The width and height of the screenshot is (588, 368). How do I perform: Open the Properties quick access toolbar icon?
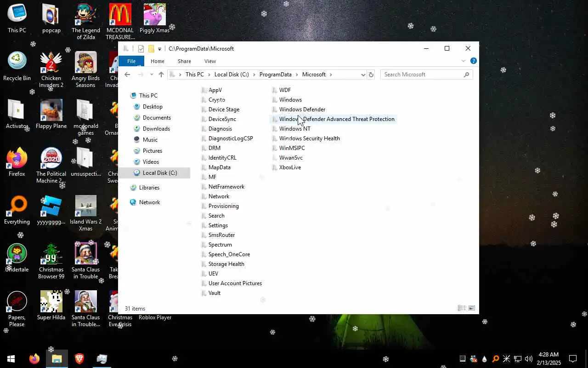141,49
